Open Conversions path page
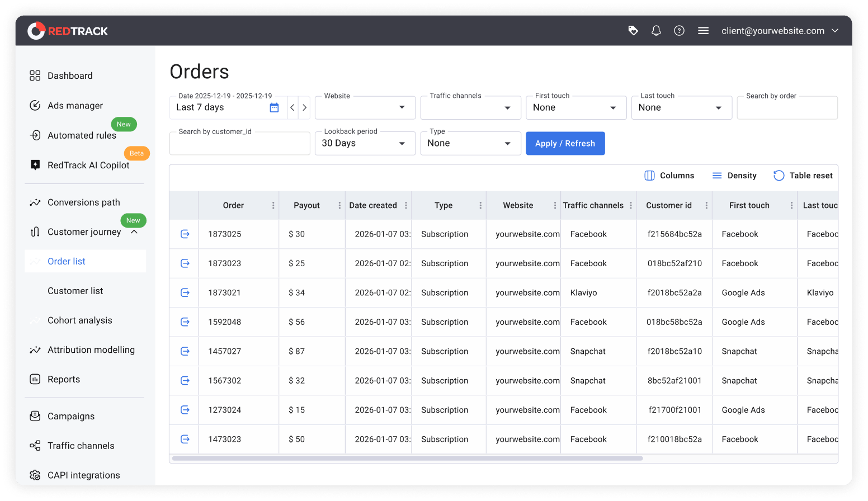 (x=83, y=202)
